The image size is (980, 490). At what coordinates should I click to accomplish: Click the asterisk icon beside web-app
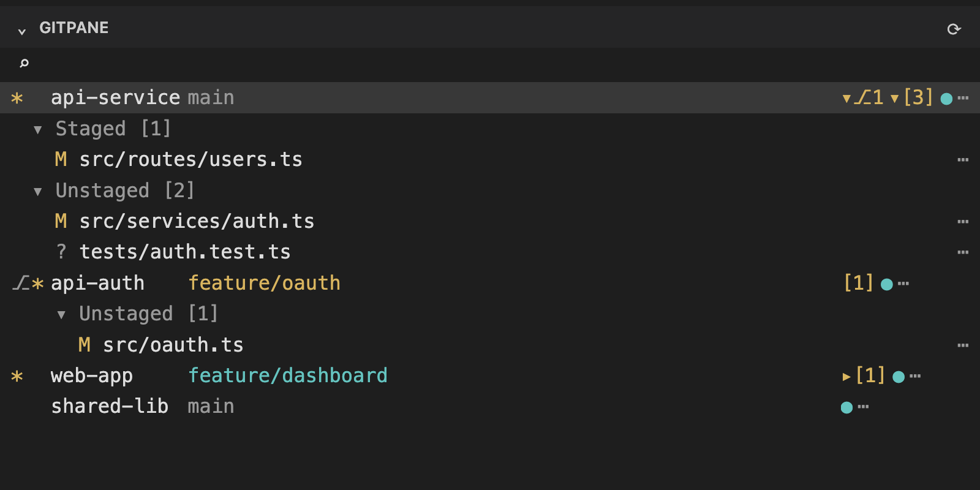(x=17, y=376)
